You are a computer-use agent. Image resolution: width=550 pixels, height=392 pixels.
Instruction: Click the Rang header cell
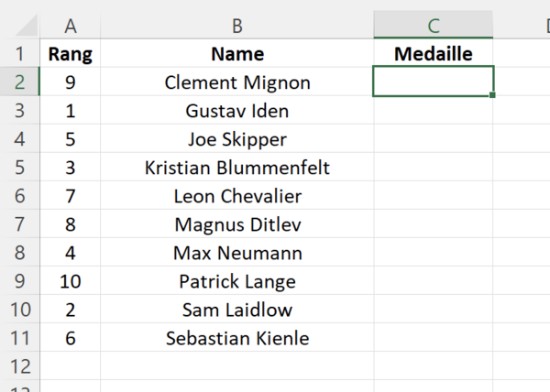(71, 53)
